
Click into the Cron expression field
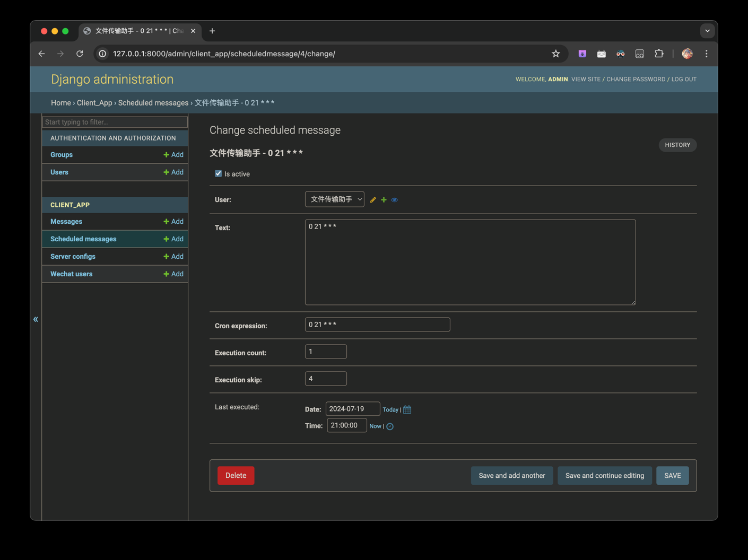[377, 325]
